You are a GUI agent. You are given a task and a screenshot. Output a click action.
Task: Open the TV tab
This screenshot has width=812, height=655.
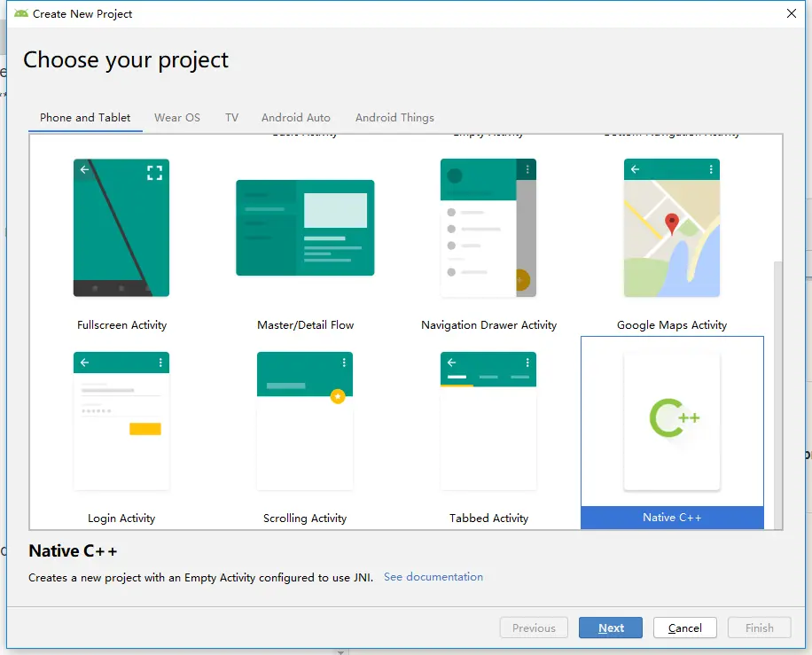point(231,118)
